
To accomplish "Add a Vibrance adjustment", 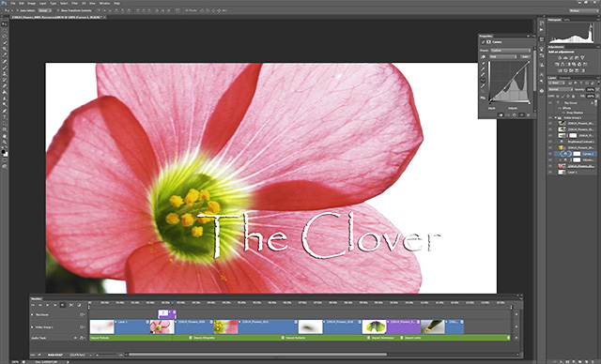I will point(582,58).
